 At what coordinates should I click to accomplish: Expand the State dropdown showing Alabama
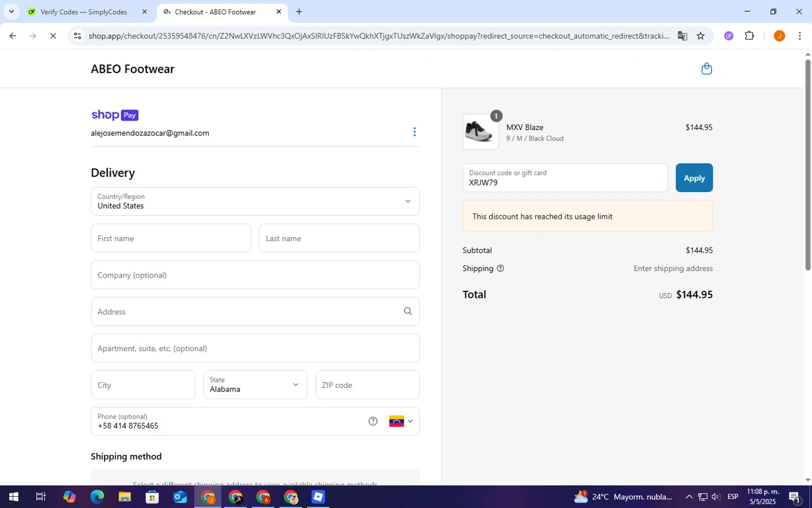pos(255,385)
